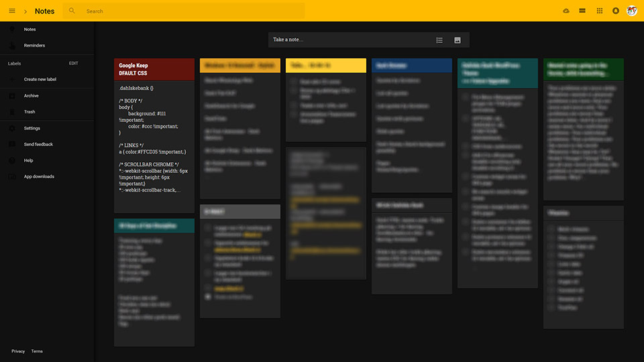Screen dimensions: 644x362
Task: Click the "/* SCROLLBAR CHROME */" line in note
Action: 149,165
